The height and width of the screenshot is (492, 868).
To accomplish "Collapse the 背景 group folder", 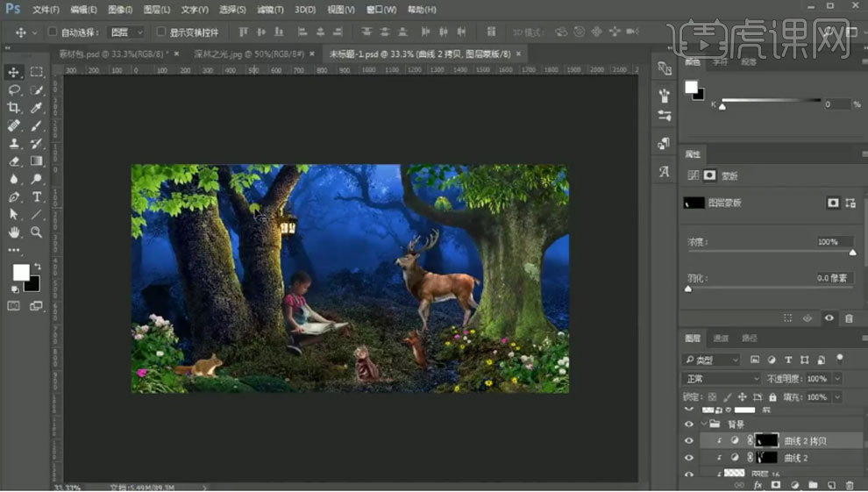I will click(x=704, y=424).
